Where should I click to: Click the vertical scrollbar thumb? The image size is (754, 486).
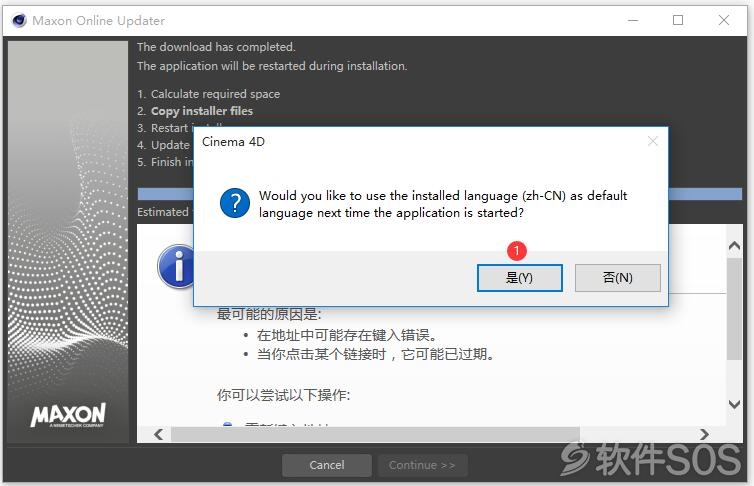click(734, 309)
